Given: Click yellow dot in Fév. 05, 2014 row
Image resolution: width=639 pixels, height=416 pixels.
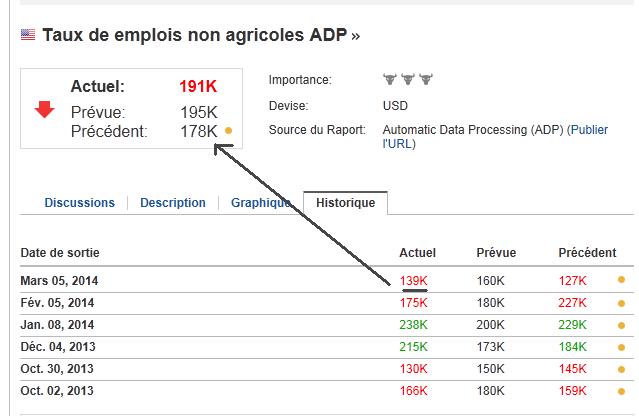Looking at the screenshot, I should tap(621, 303).
